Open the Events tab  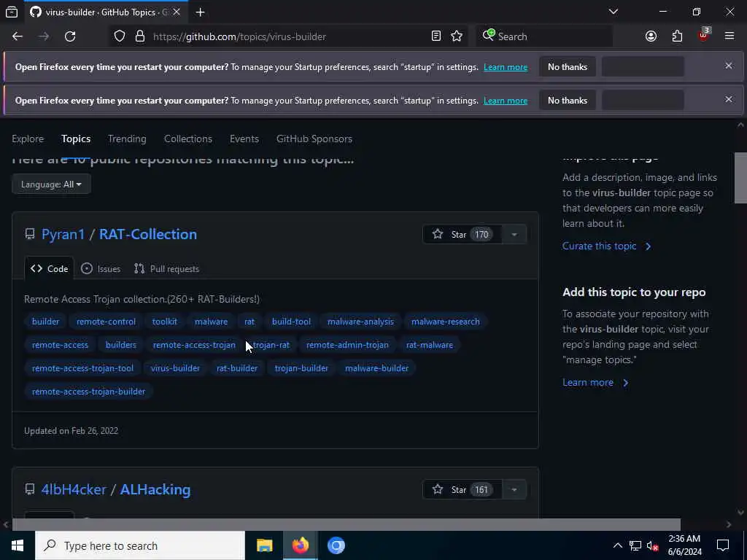(244, 139)
